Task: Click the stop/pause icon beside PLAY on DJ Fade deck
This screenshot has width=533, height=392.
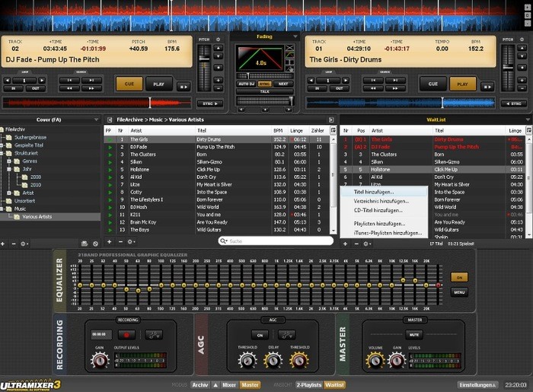Action: [184, 87]
